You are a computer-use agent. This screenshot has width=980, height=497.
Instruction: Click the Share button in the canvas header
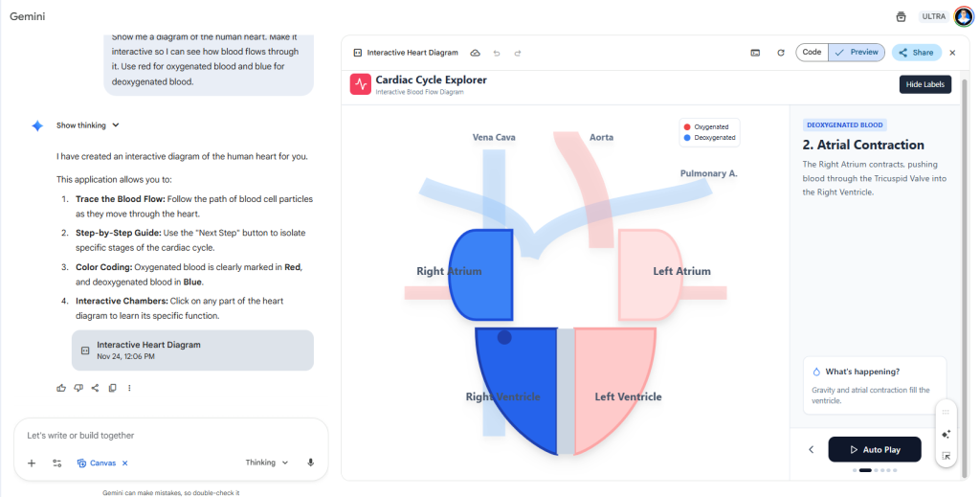[916, 53]
